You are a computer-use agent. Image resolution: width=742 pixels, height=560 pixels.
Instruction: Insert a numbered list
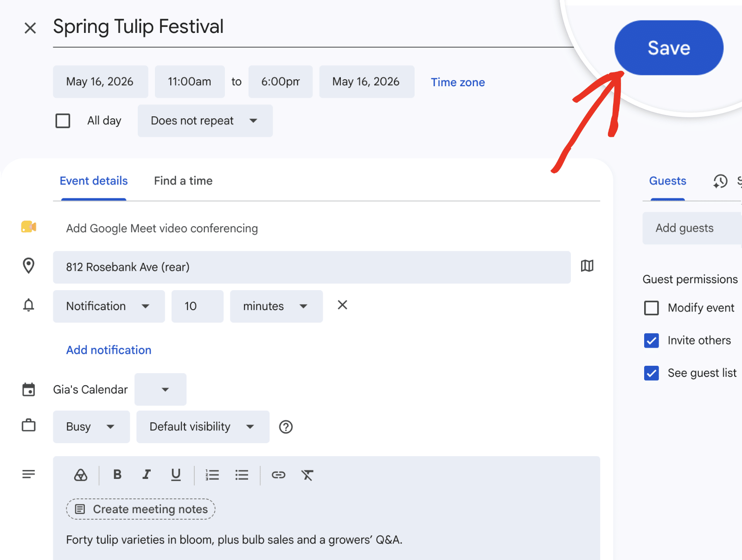pos(212,475)
